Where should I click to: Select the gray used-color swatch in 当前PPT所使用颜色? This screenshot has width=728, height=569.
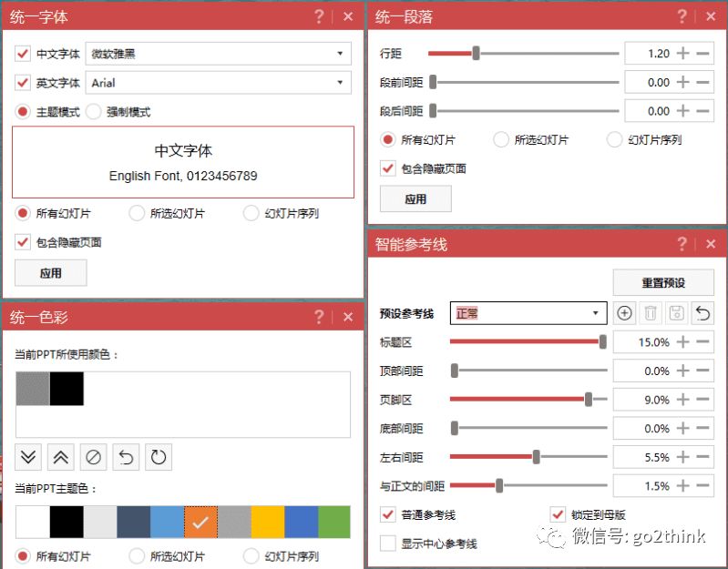pyautogui.click(x=33, y=389)
